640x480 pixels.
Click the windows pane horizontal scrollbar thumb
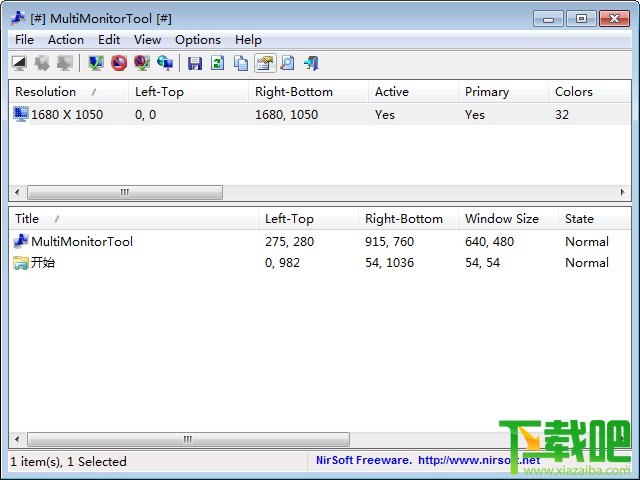(188, 439)
